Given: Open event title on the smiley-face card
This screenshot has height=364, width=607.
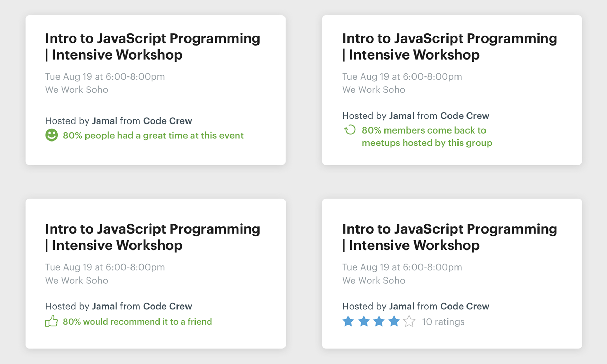Looking at the screenshot, I should coord(152,46).
